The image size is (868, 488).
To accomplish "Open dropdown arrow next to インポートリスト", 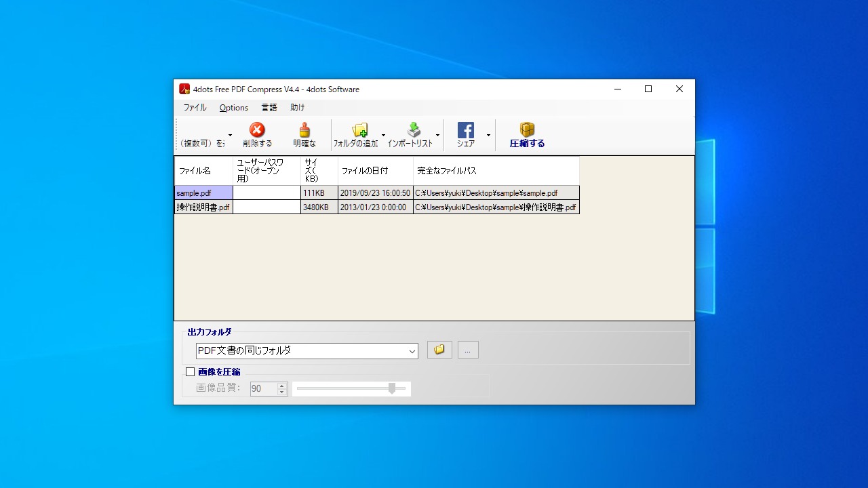I will 437,135.
